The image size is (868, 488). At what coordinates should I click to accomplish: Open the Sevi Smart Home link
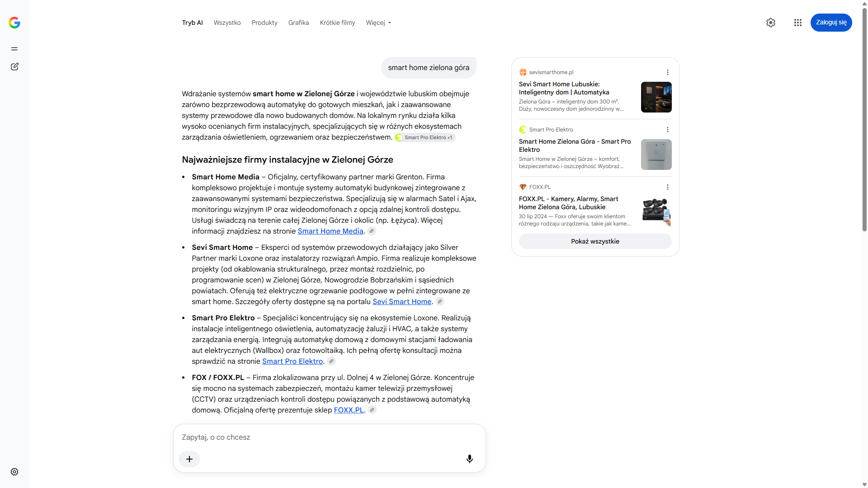pos(402,302)
